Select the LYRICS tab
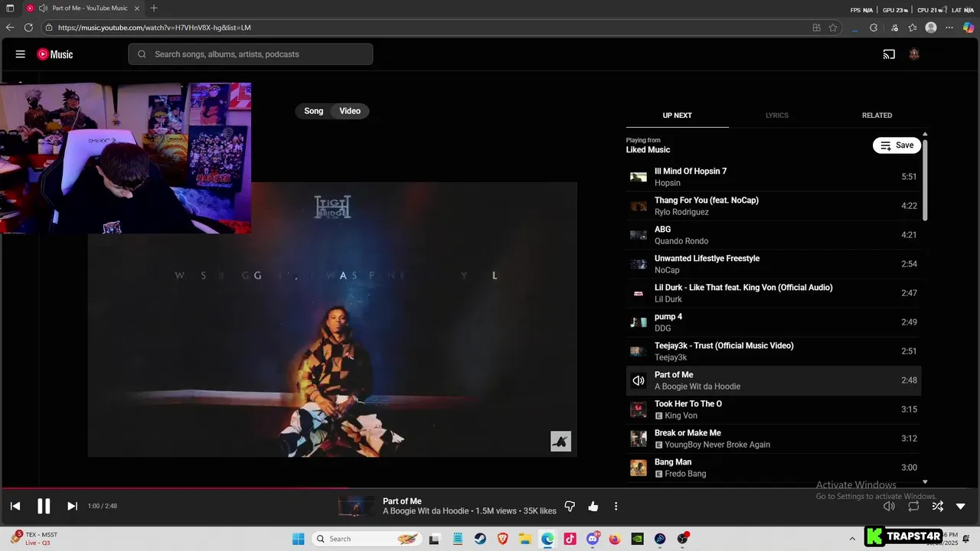The image size is (980, 551). pyautogui.click(x=777, y=116)
